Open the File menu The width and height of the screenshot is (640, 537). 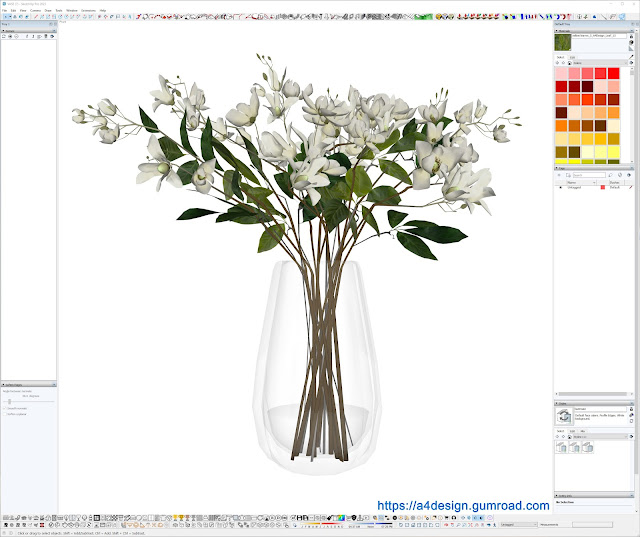click(x=4, y=10)
